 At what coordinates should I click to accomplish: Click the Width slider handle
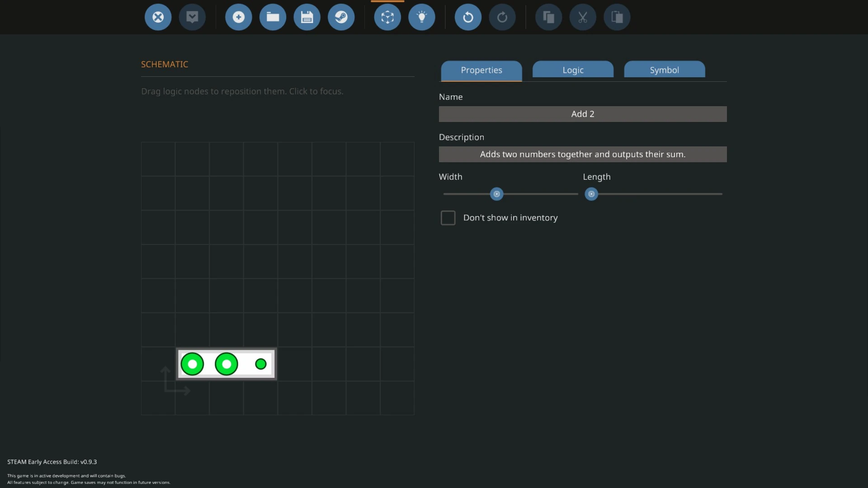[496, 194]
